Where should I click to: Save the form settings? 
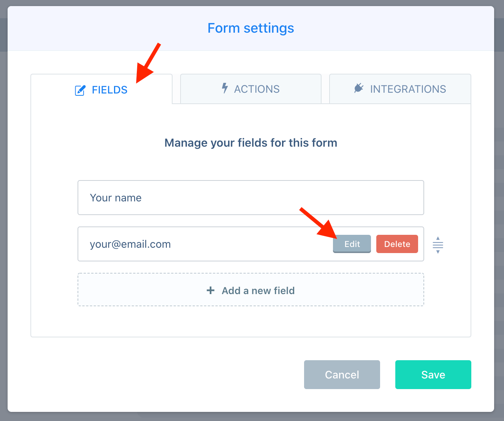tap(433, 375)
